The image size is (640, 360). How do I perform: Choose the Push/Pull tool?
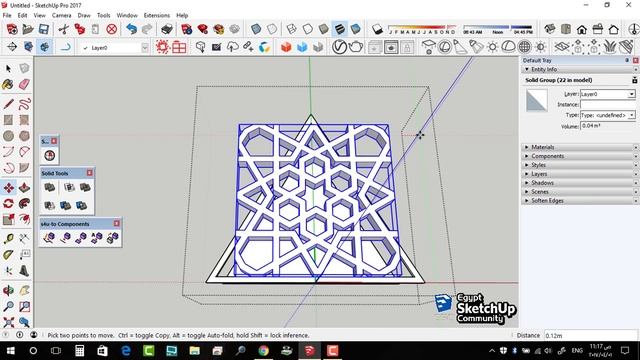pos(24,188)
